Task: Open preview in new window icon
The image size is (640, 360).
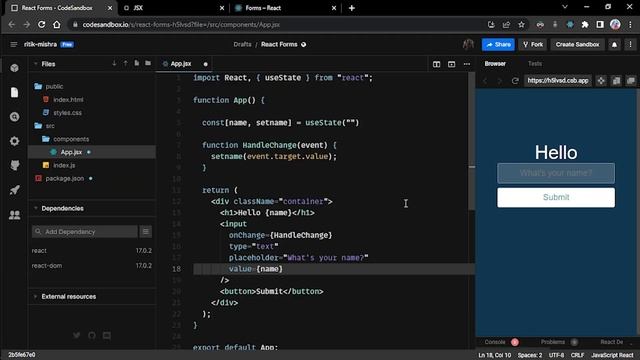Action: pyautogui.click(x=616, y=81)
